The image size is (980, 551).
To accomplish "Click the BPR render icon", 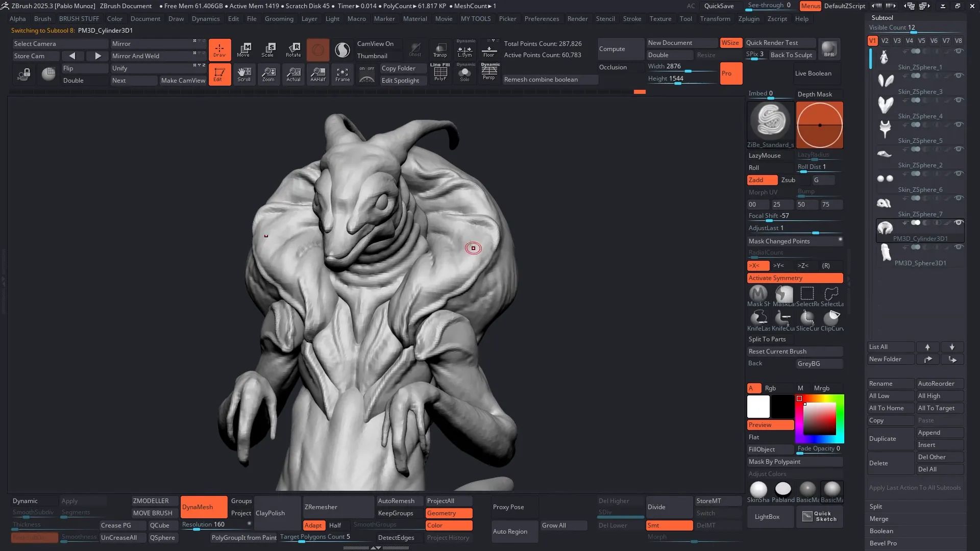I will point(829,49).
